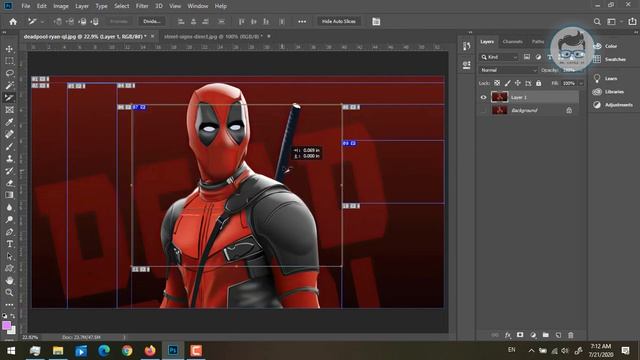The height and width of the screenshot is (360, 640).
Task: Toggle pixel layer filter icon
Action: pyautogui.click(x=527, y=57)
